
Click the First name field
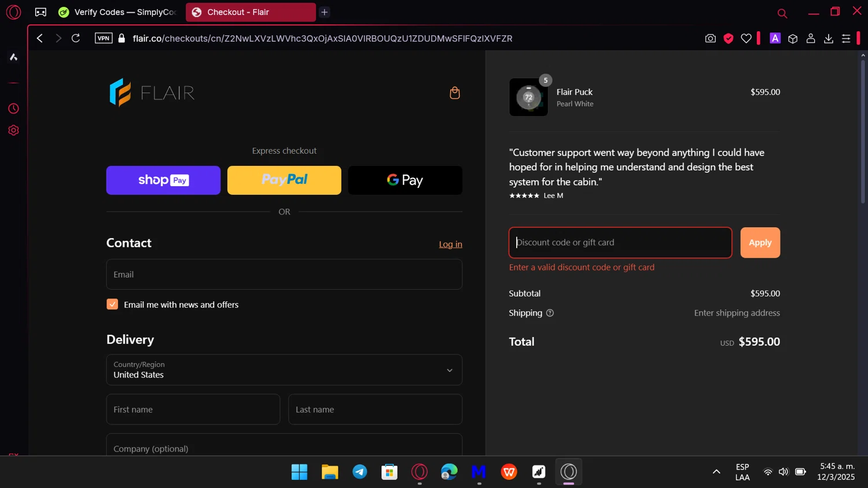point(193,409)
